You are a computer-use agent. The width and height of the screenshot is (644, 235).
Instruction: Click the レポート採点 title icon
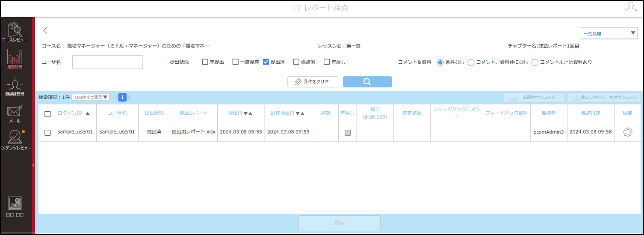pyautogui.click(x=297, y=8)
